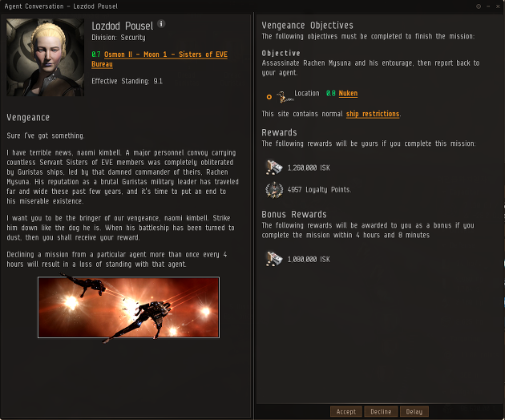Minimize the Agent Conversation window
This screenshot has height=420, width=505.
click(488, 6)
